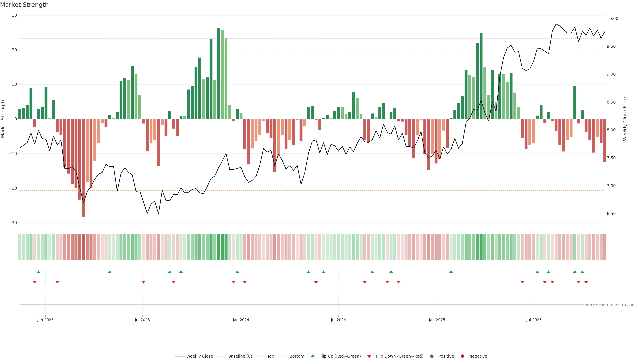Click the Positive green circle legend icon

[x=432, y=356]
